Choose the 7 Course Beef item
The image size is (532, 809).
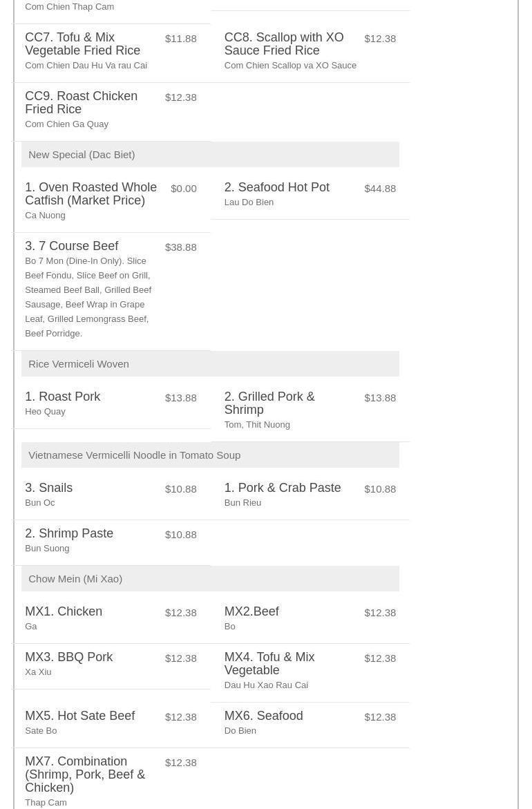pos(71,247)
